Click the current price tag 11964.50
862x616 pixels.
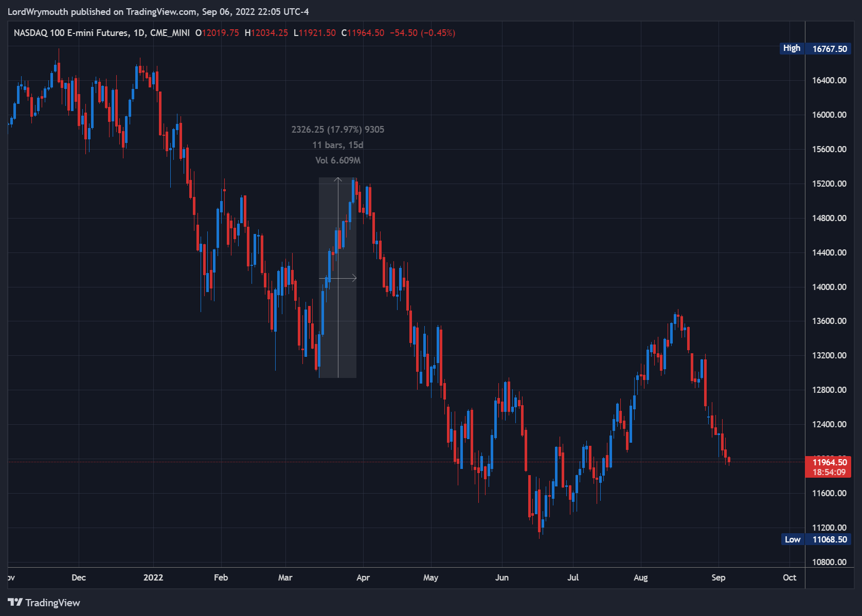830,462
